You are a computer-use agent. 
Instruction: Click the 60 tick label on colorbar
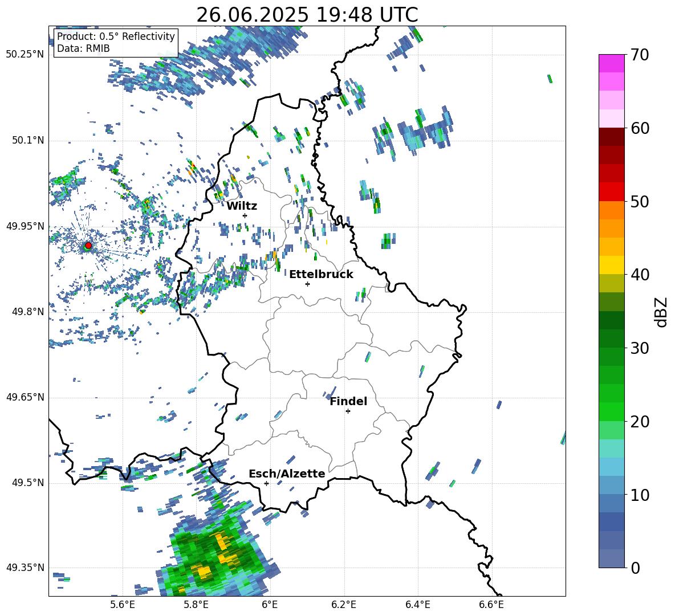click(639, 128)
